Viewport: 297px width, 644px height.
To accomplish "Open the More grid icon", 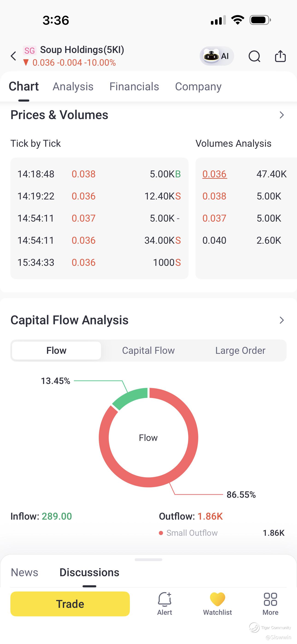I will [270, 599].
